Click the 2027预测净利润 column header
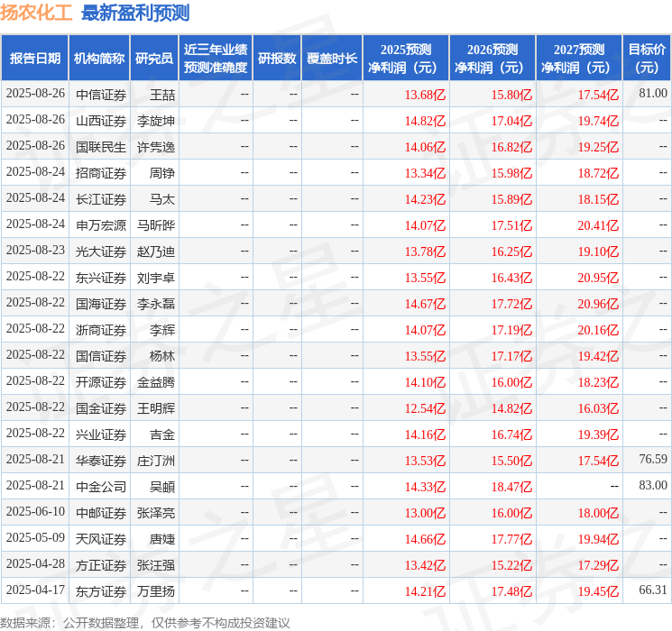Image resolution: width=672 pixels, height=631 pixels. [579, 59]
